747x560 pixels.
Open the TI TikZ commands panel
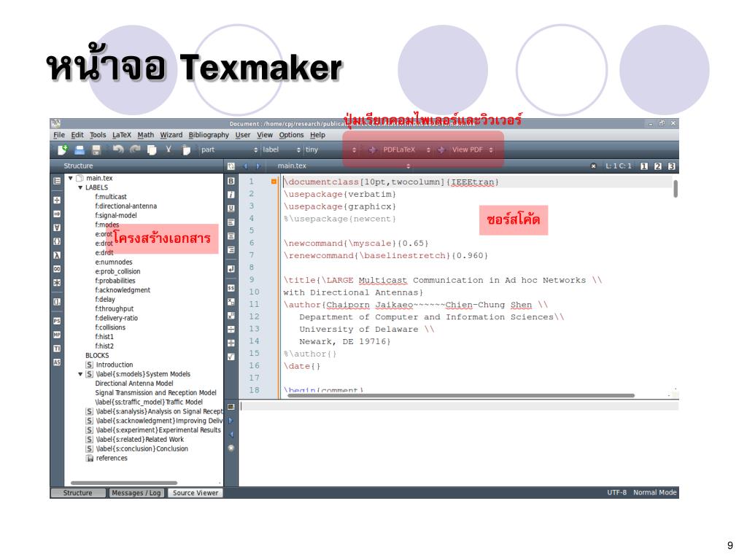pos(57,349)
